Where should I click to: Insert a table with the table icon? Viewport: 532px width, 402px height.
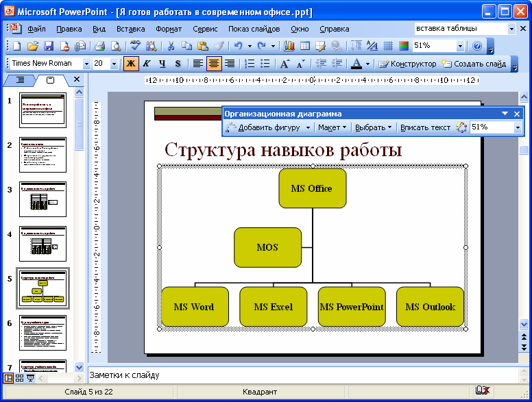click(304, 46)
